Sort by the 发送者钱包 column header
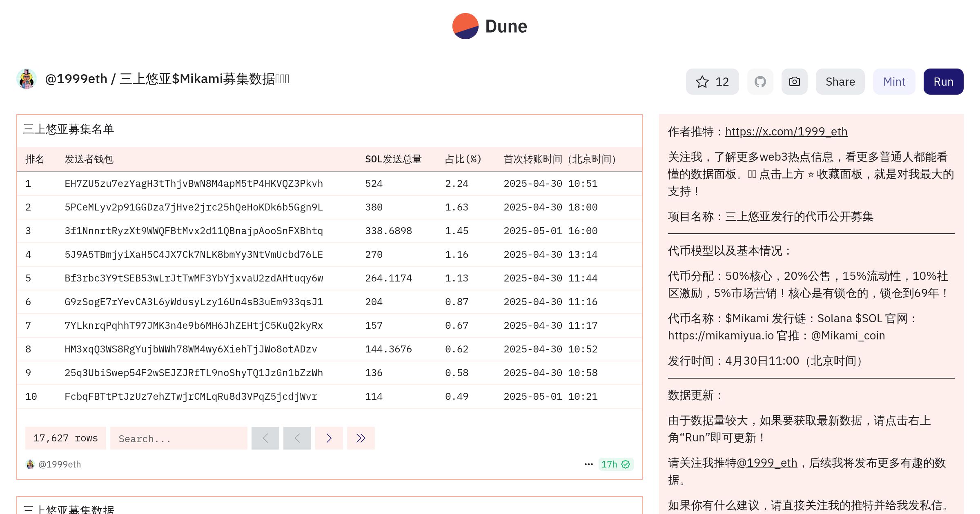This screenshot has height=514, width=980. [x=89, y=159]
